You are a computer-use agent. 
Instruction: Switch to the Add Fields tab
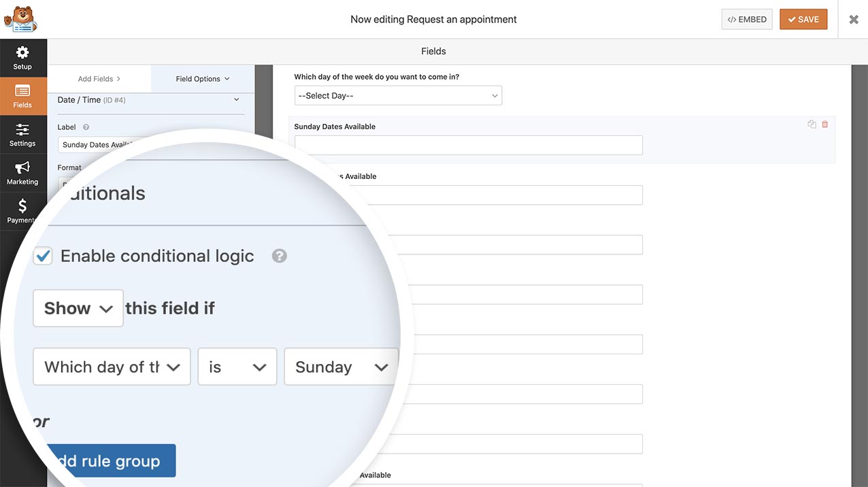(x=99, y=79)
